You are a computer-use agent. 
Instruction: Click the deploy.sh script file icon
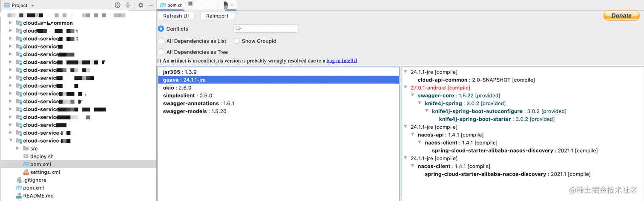(26, 156)
